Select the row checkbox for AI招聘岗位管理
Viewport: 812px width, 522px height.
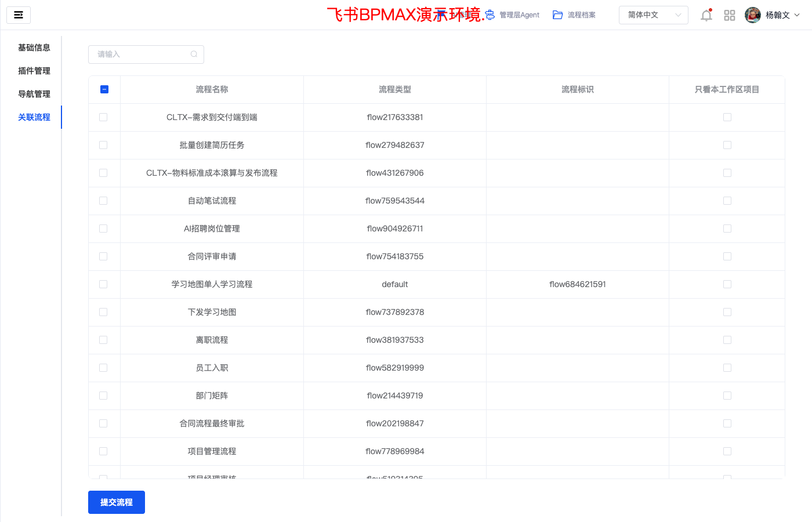click(103, 229)
